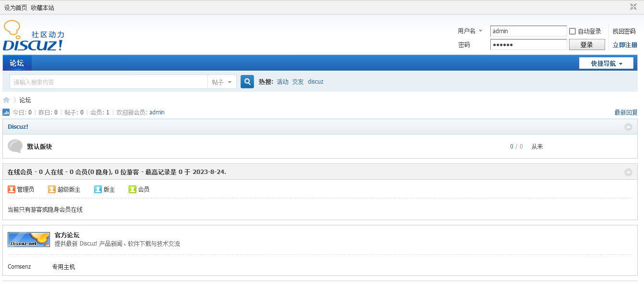Click the search content input box

point(109,82)
